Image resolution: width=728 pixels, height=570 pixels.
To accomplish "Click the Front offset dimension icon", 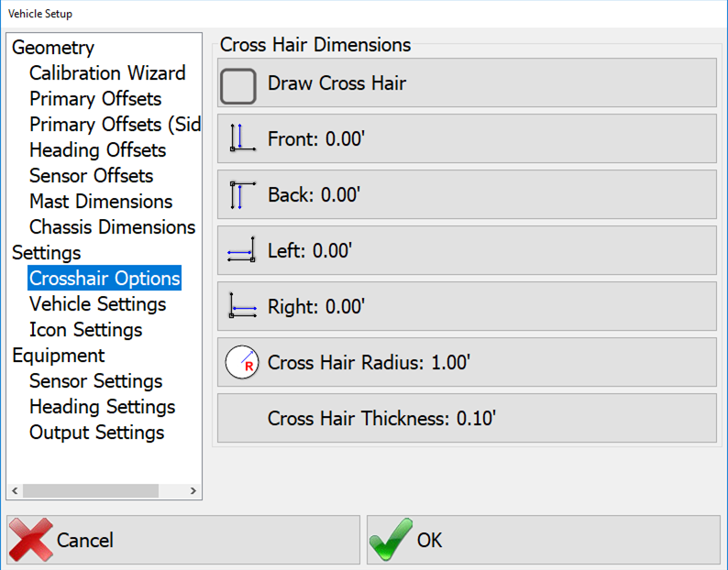I will 243,137.
